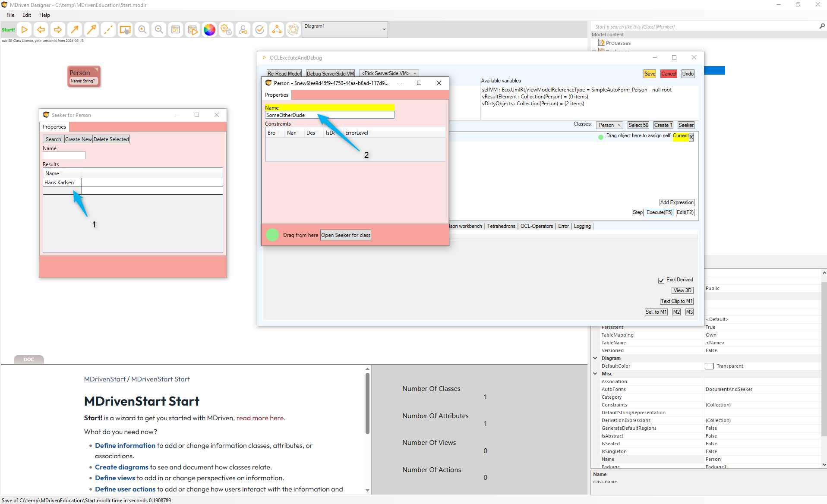Click the zoom out magnifier icon
The height and width of the screenshot is (504, 827).
(x=159, y=30)
